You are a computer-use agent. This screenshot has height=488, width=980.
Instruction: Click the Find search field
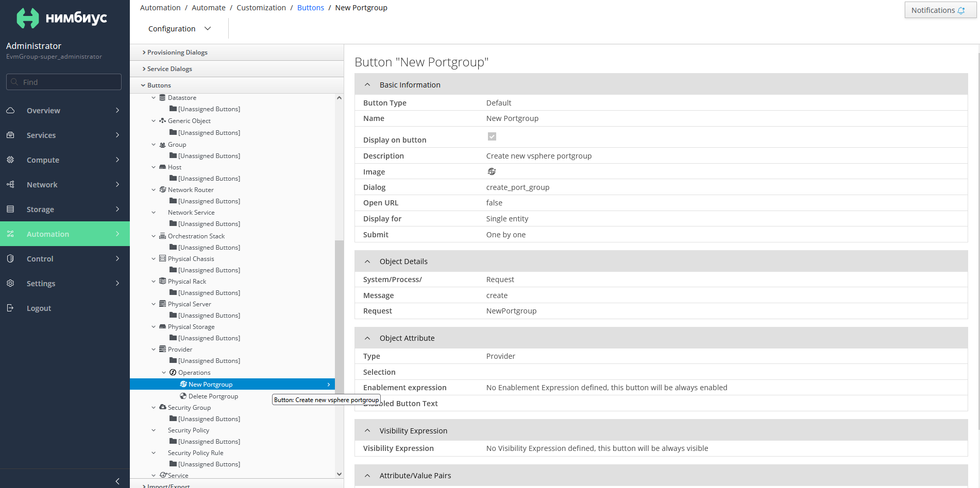tap(64, 82)
